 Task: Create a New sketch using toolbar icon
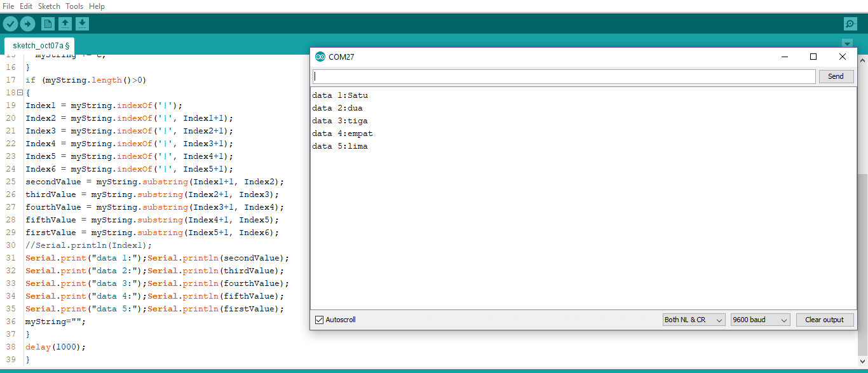click(48, 24)
